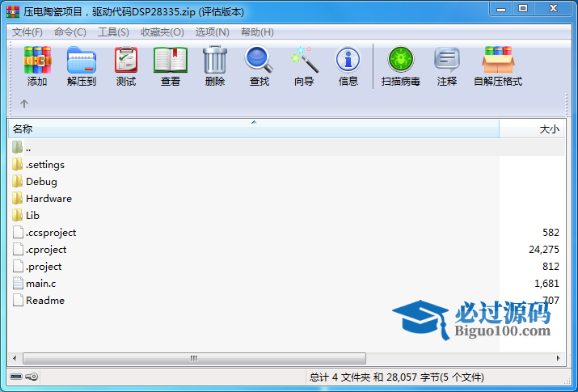Select the Debug folder icon
Viewport: 578px width, 392px height.
(17, 181)
